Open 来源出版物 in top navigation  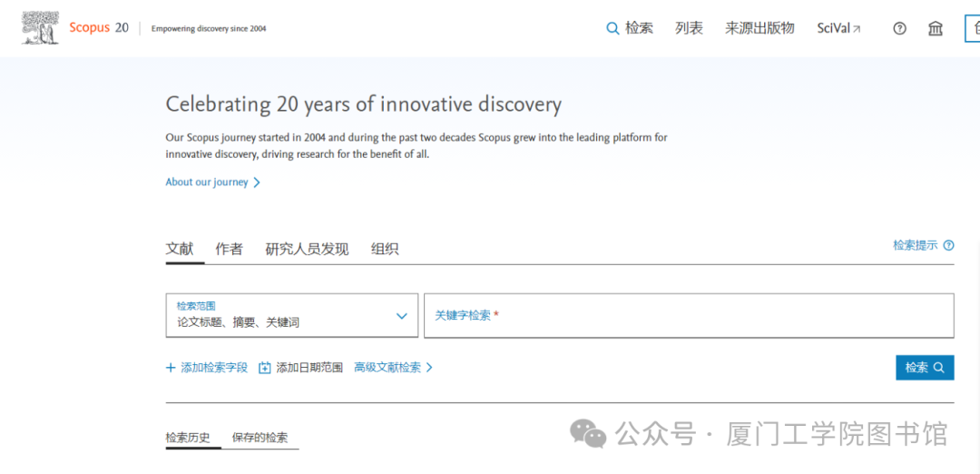click(x=759, y=28)
